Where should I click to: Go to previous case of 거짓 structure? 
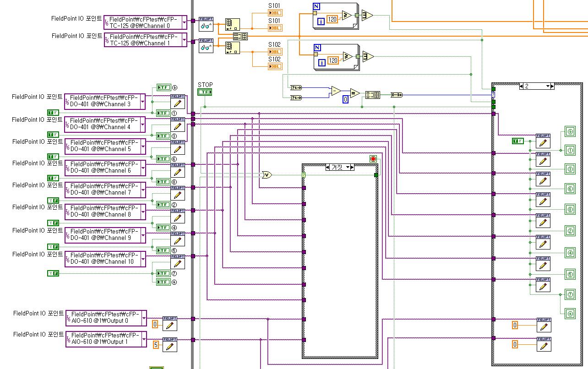[x=327, y=168]
